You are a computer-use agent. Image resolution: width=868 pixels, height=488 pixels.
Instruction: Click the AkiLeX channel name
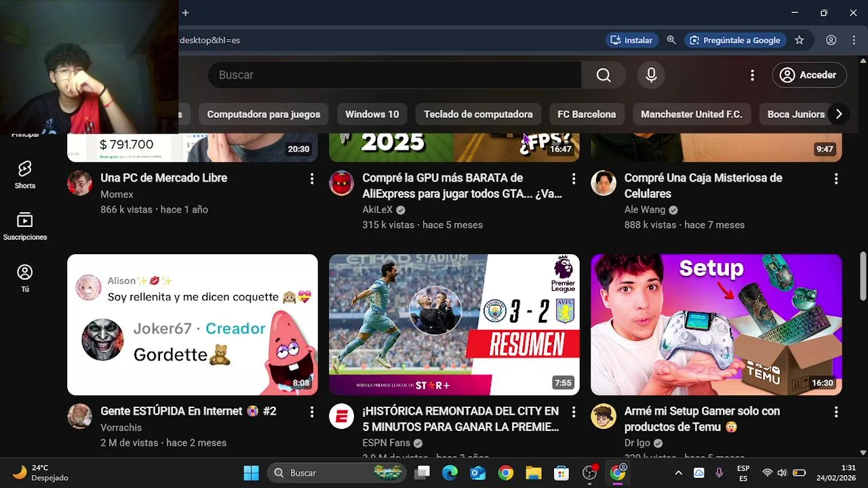[x=378, y=210]
